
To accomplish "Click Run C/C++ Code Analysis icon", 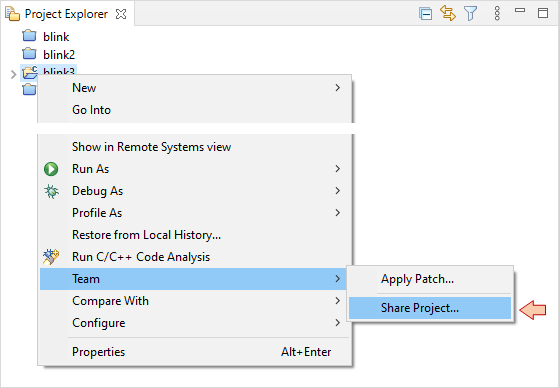I will [51, 257].
